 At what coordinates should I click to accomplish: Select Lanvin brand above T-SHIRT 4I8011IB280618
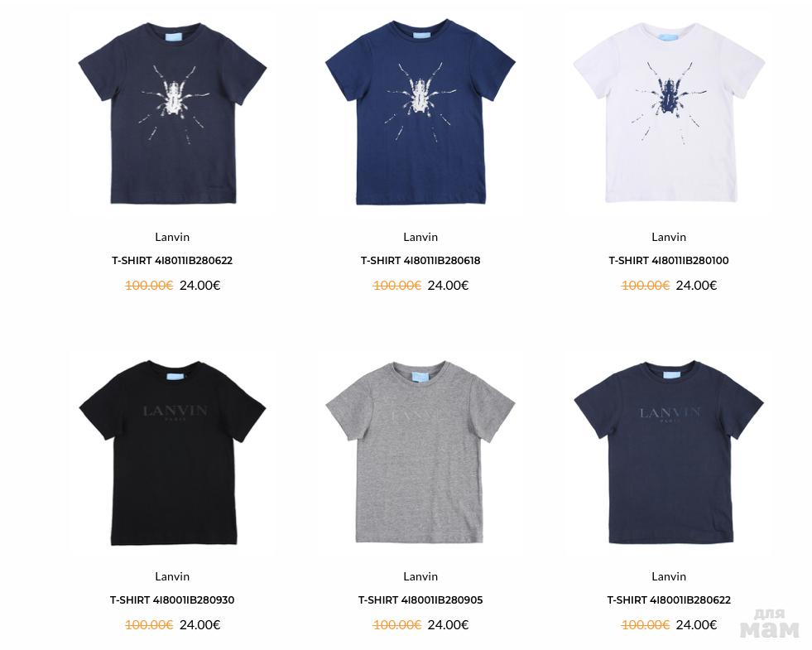(x=420, y=237)
